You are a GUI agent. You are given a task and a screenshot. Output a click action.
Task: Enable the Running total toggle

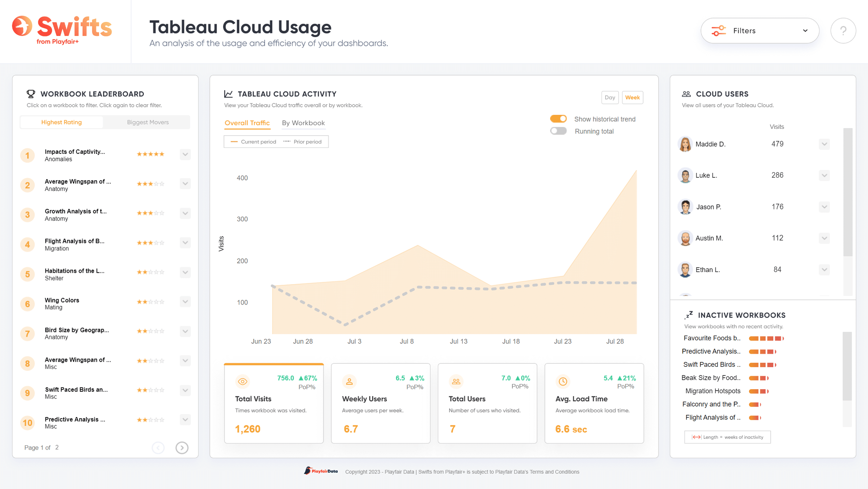[x=558, y=131]
